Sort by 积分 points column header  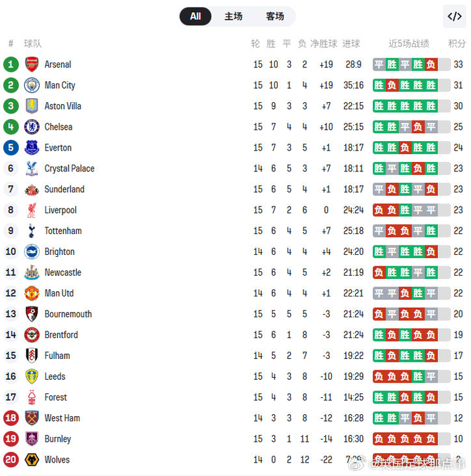point(457,44)
